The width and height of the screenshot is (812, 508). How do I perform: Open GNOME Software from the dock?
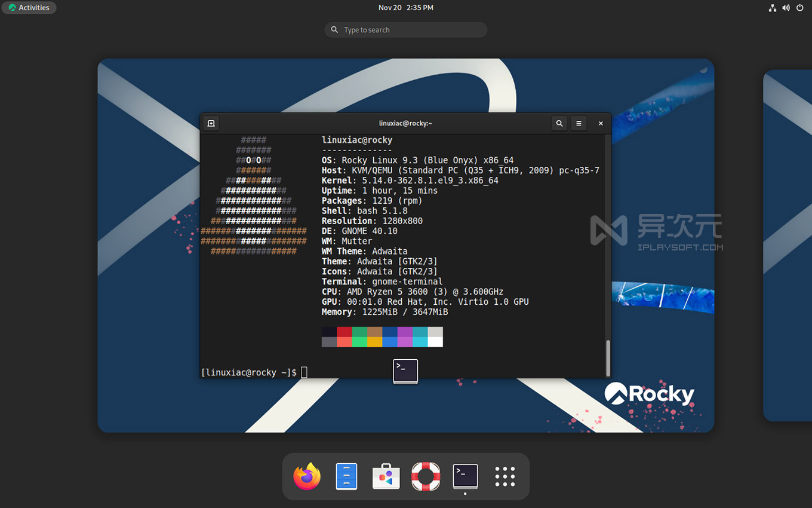click(x=386, y=476)
